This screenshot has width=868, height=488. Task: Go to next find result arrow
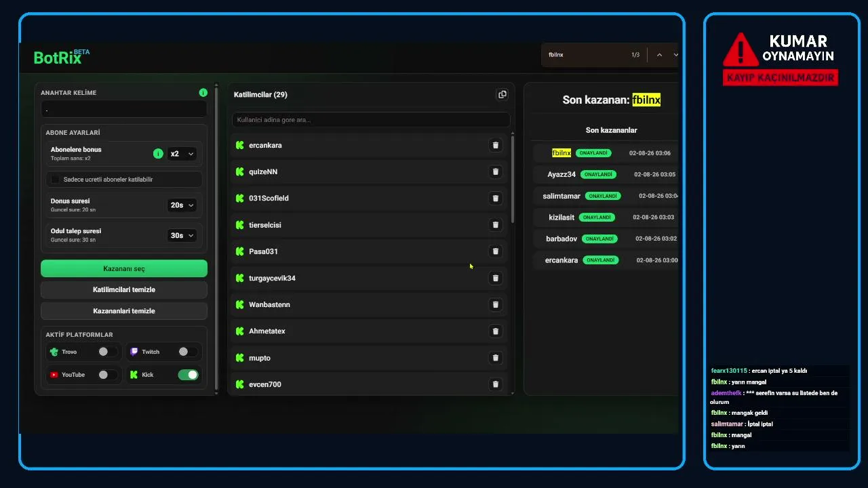tap(675, 55)
